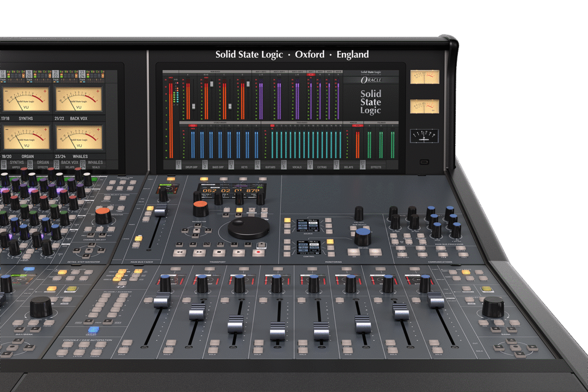Click the Navigator center button

[197, 231]
